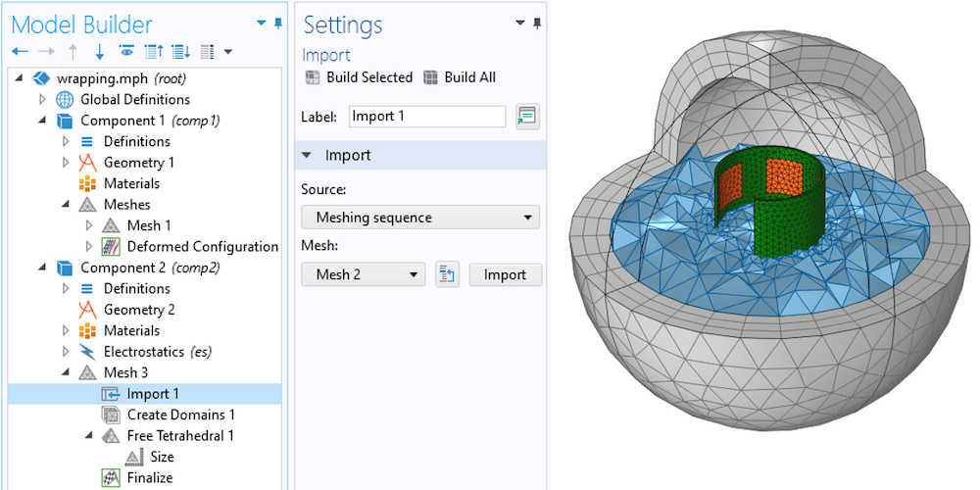Click the collapse all nodes icon

click(x=154, y=52)
